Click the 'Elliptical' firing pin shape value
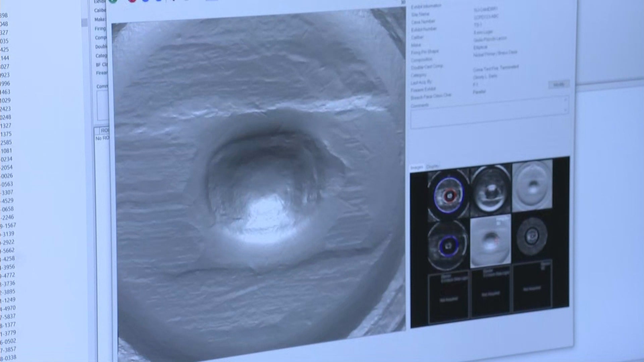644x362 pixels. 480,47
